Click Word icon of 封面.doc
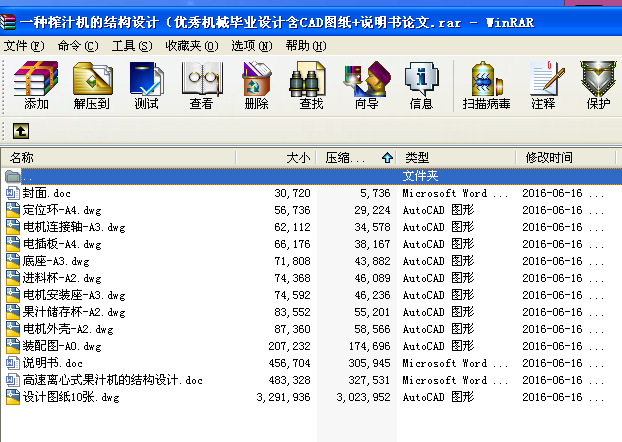622x442 pixels. (x=13, y=193)
